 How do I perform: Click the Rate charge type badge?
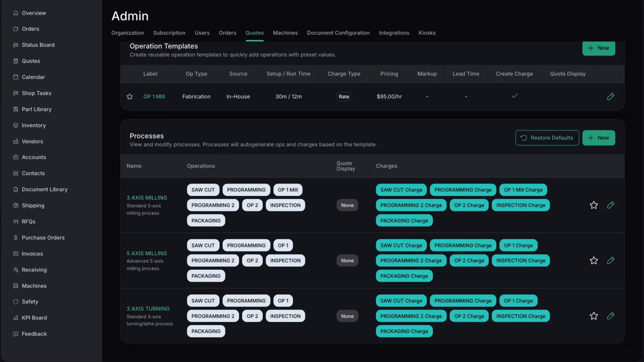[x=344, y=97]
